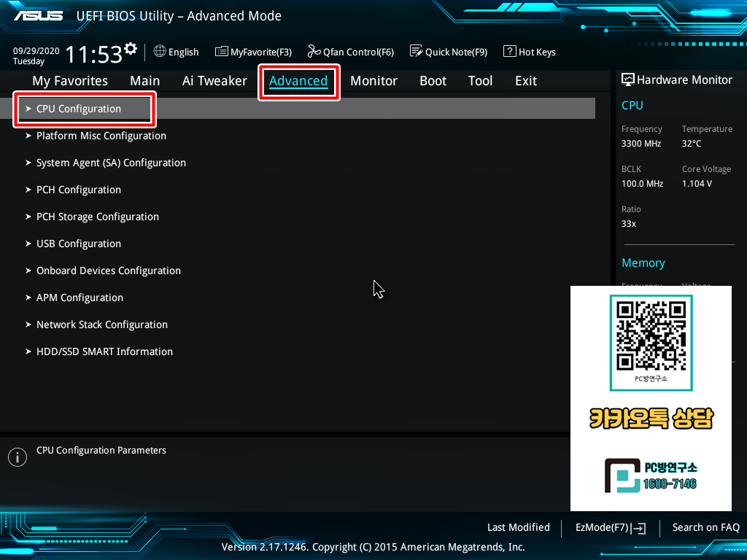This screenshot has height=560, width=747.
Task: Click the MyFavorite list icon
Action: point(222,52)
